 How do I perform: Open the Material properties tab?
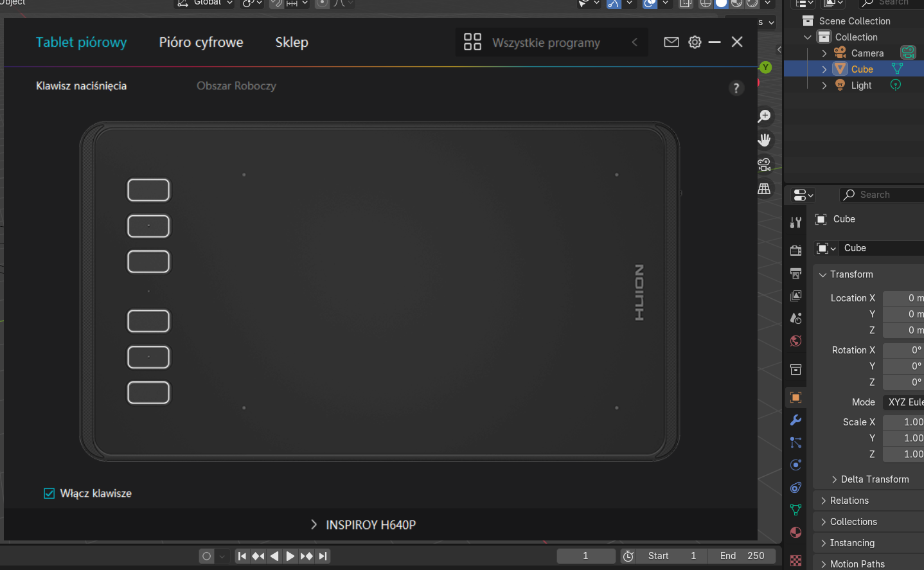coord(795,532)
